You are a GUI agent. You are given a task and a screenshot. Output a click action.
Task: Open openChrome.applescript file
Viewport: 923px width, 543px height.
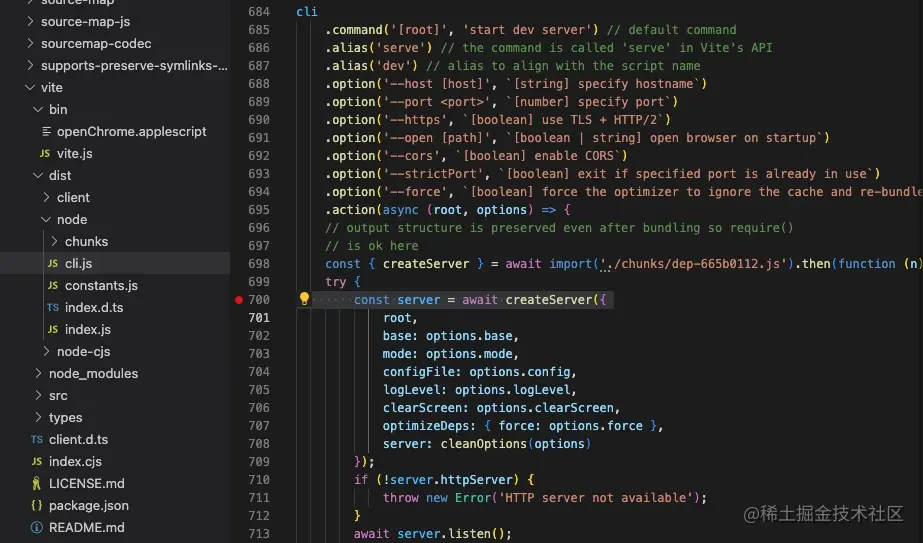point(131,131)
